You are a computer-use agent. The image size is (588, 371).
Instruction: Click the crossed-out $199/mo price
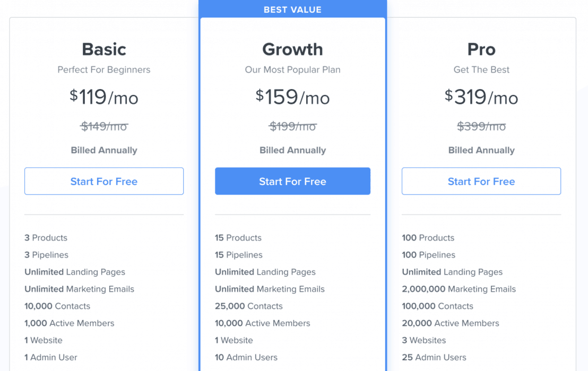coord(292,126)
